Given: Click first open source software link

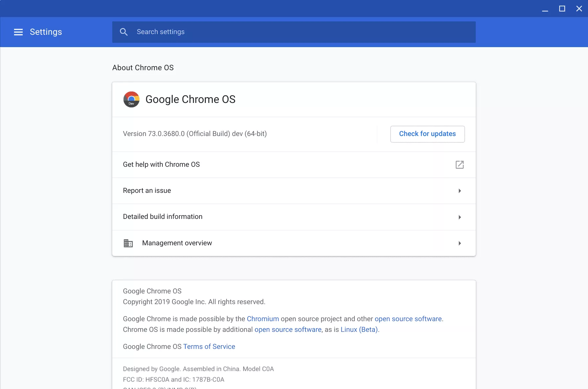Looking at the screenshot, I should click(408, 319).
